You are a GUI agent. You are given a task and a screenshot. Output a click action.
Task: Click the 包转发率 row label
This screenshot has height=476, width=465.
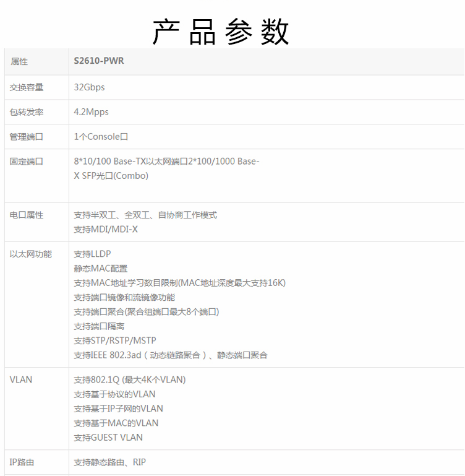click(x=27, y=112)
